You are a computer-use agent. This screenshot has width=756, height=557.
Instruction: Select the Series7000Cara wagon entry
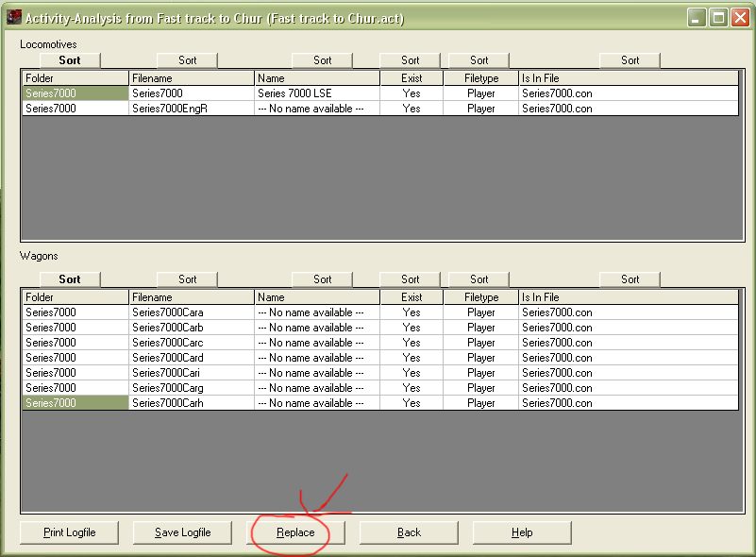tap(168, 312)
